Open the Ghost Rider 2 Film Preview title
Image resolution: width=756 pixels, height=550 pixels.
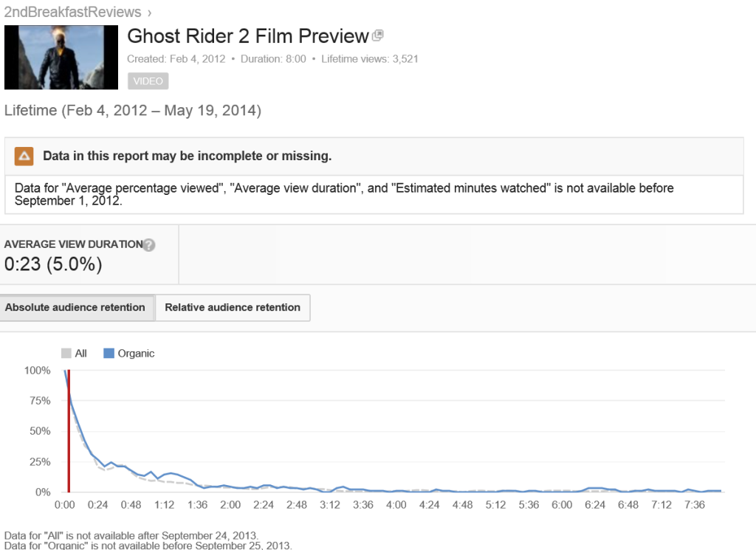[x=248, y=36]
